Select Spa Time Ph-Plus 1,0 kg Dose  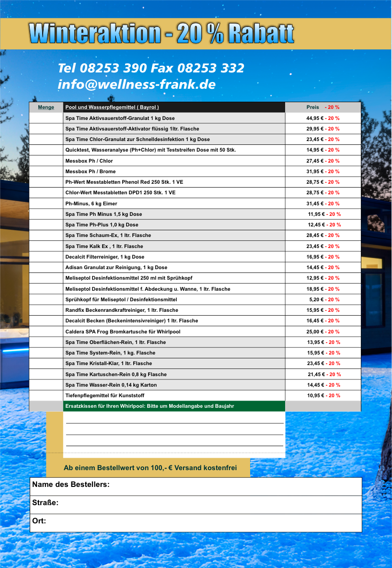coord(102,225)
